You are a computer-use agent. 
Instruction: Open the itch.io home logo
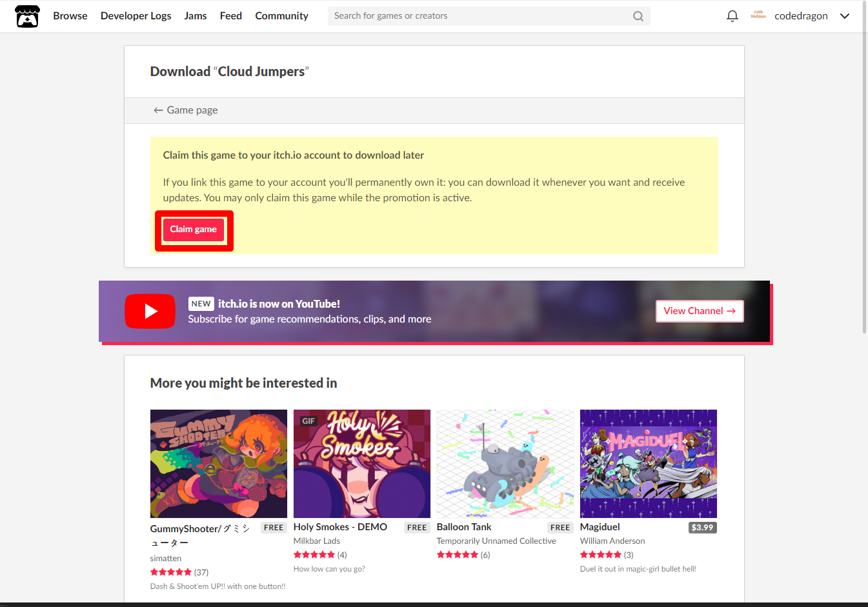click(27, 16)
